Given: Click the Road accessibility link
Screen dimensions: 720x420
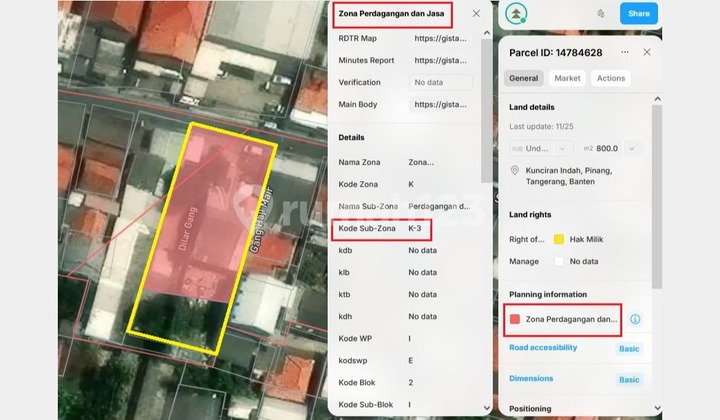Looking at the screenshot, I should (x=543, y=348).
